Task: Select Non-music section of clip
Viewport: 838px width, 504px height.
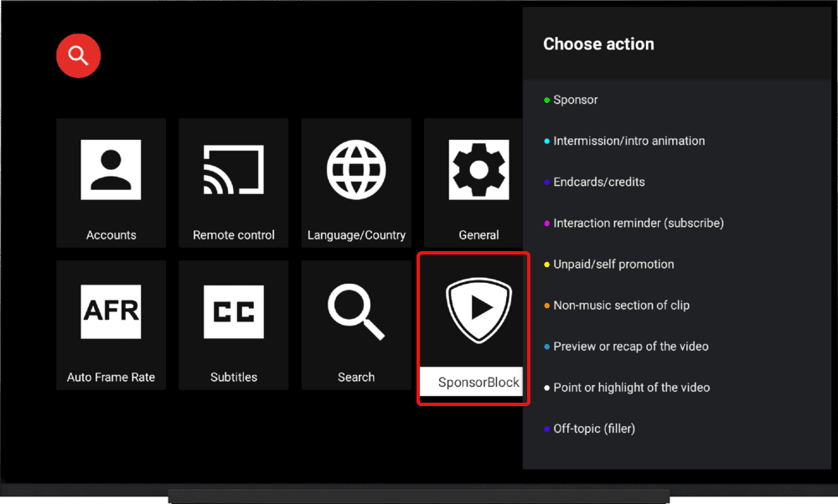Action: (x=676, y=306)
